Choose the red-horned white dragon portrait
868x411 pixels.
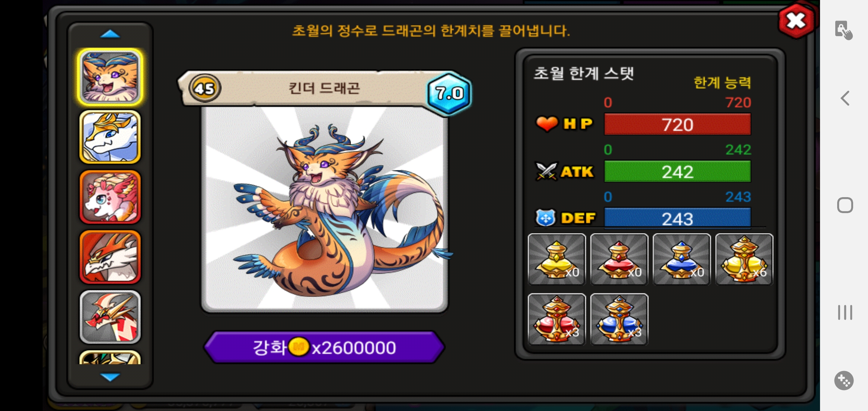pos(110,257)
